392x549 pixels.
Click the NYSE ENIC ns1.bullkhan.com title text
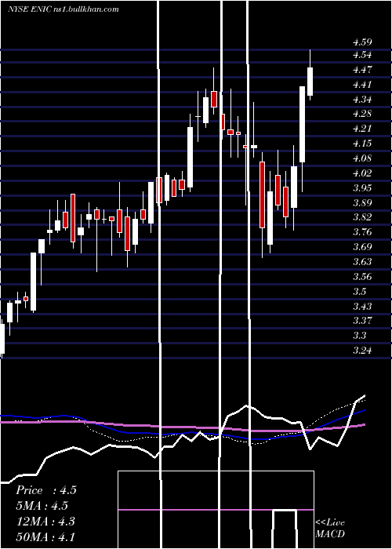[64, 9]
